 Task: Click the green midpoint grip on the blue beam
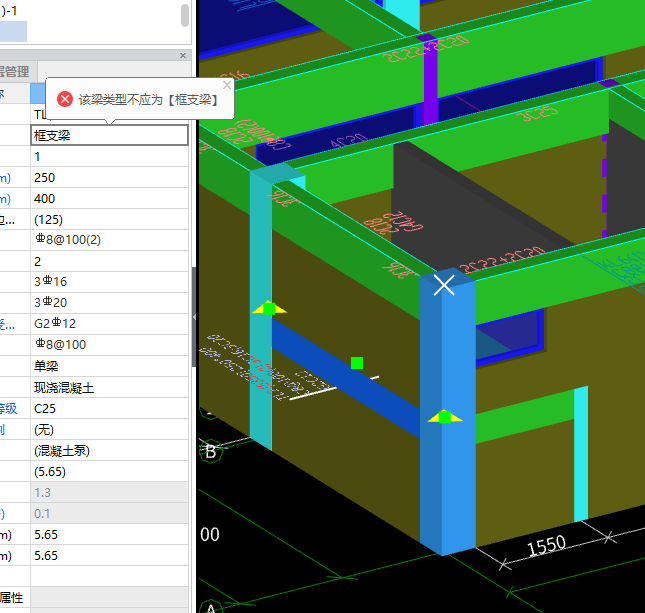357,363
